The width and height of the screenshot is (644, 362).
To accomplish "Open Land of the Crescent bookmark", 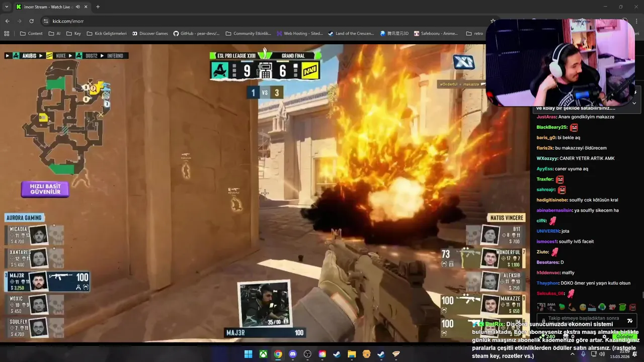I will tap(351, 34).
